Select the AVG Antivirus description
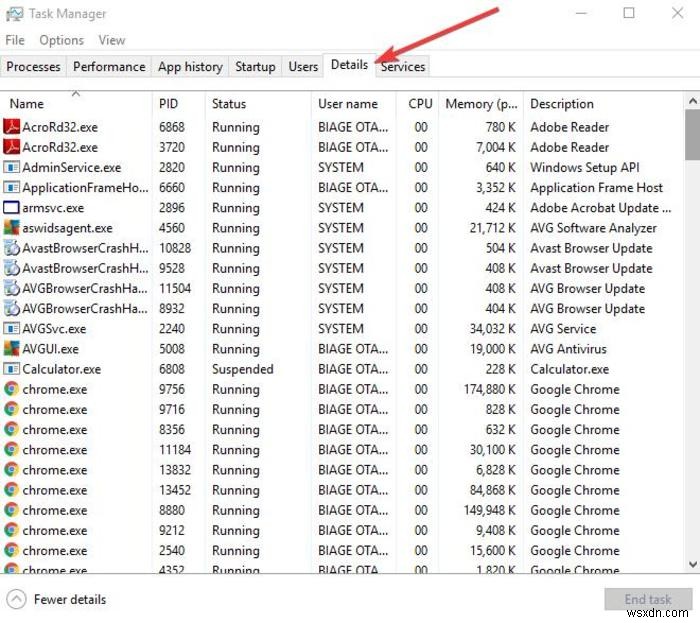 point(568,349)
